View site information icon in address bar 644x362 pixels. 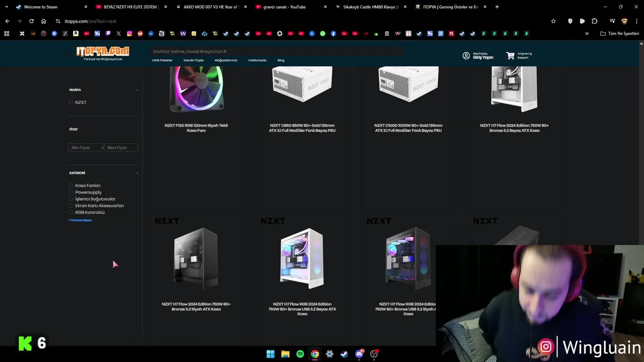tap(58, 21)
